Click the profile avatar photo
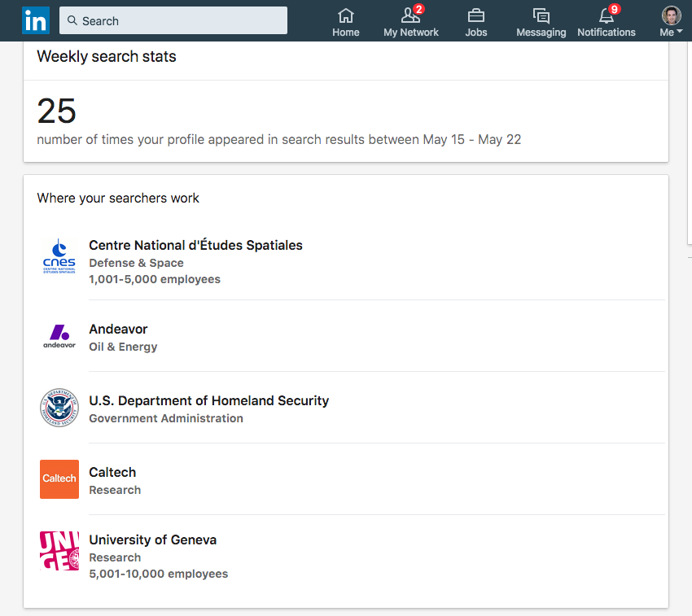Viewport: 692px width, 616px height. coord(671,16)
